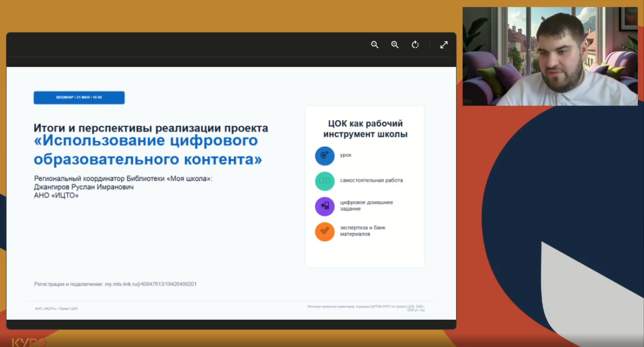Viewport: 644px width, 347px height.
Task: Click the text 'самостоятельная работа'
Action: coord(371,180)
